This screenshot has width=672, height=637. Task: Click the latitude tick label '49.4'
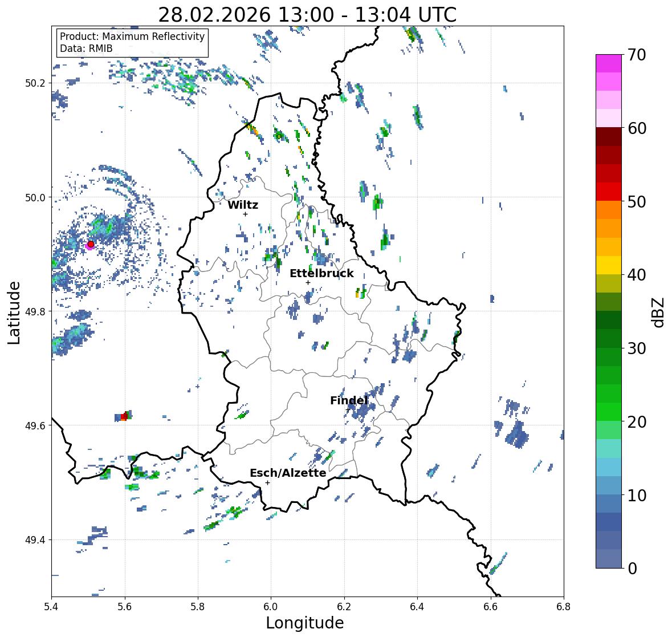[x=35, y=540]
